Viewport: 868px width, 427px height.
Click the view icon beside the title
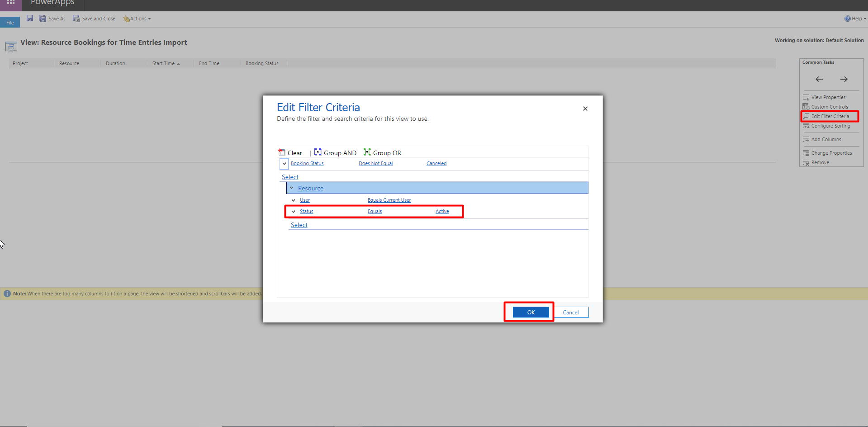pos(11,47)
